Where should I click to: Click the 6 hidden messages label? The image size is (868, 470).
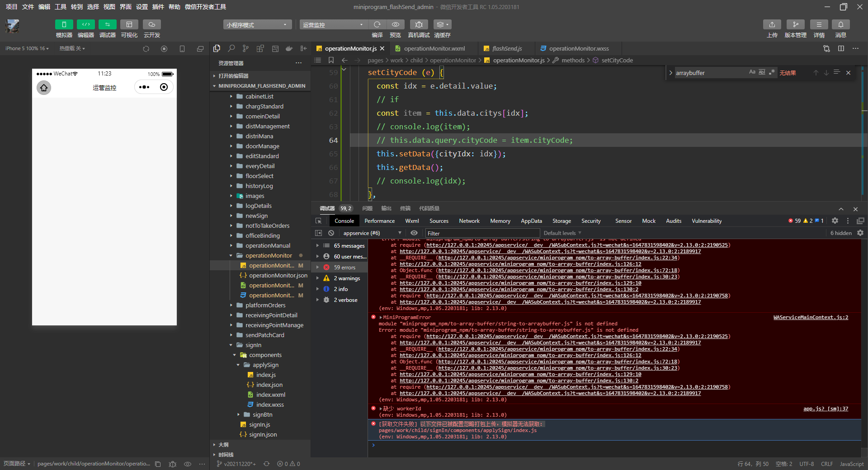[841, 233]
